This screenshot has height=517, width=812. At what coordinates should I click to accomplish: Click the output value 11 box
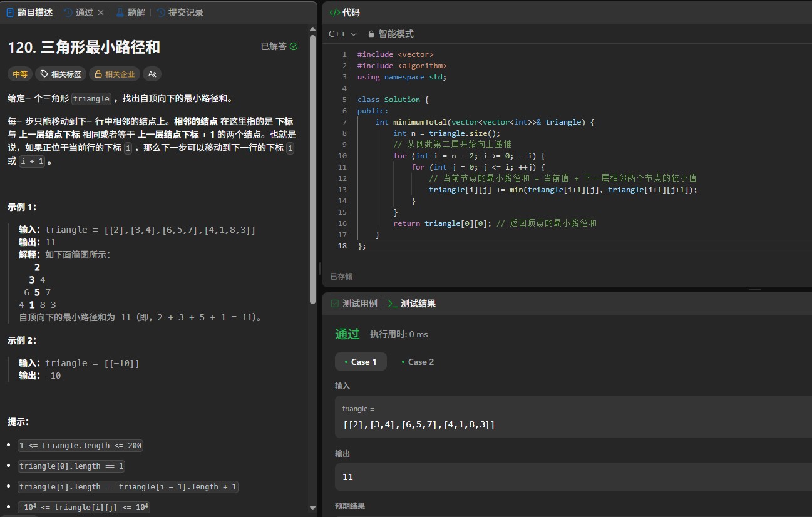tap(573, 477)
